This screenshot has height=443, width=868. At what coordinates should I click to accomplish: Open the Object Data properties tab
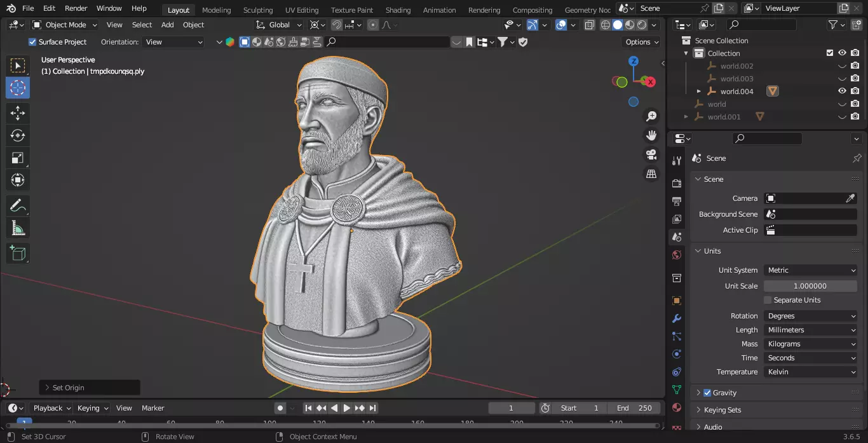point(677,390)
